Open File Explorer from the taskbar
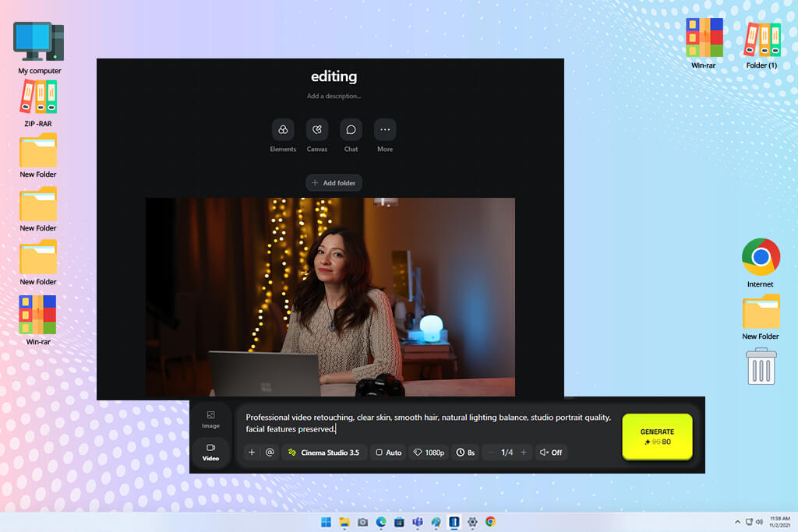This screenshot has width=798, height=532. [344, 522]
